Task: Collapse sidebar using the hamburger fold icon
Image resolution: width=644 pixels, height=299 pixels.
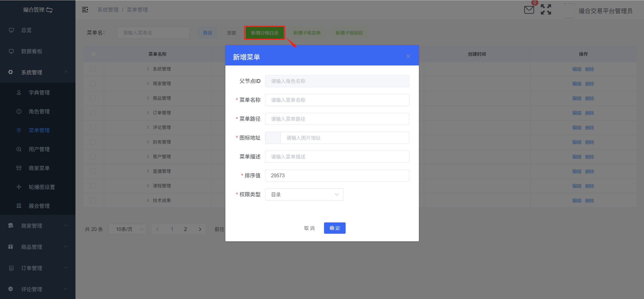Action: coord(85,10)
